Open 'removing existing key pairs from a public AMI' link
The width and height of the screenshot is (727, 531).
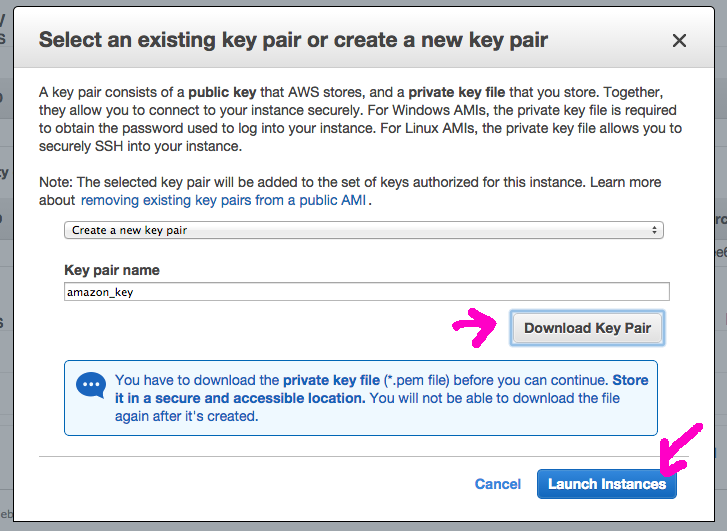tap(223, 200)
